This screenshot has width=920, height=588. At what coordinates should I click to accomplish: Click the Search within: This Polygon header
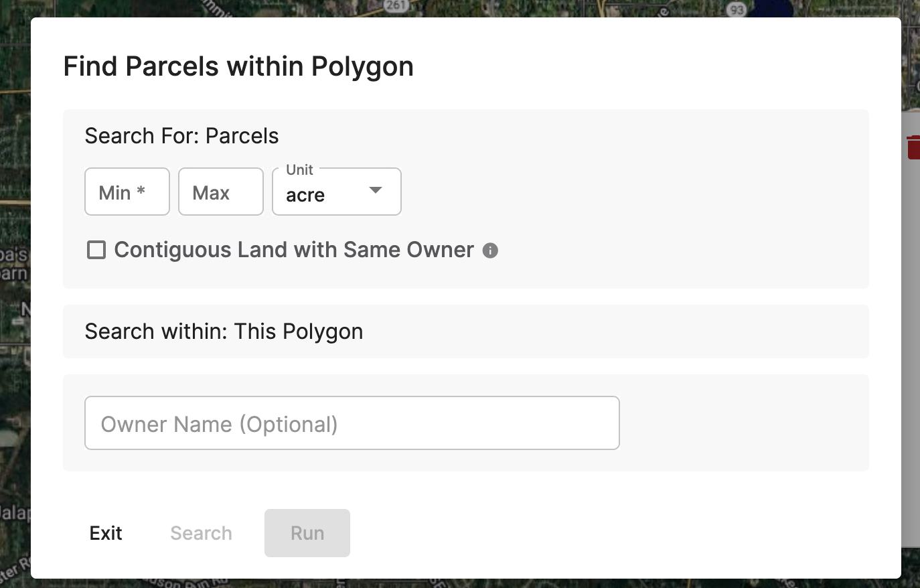[x=224, y=331]
